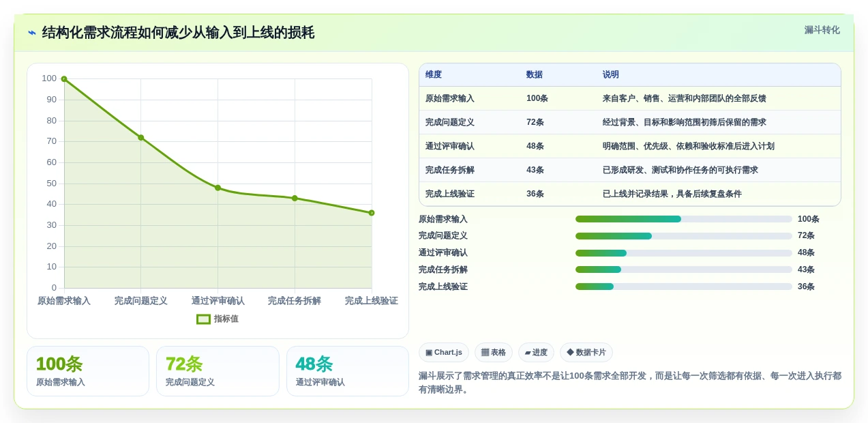Open the 100条 原始需求输入 stat card
Screen dimensions: 868x423
(x=88, y=371)
